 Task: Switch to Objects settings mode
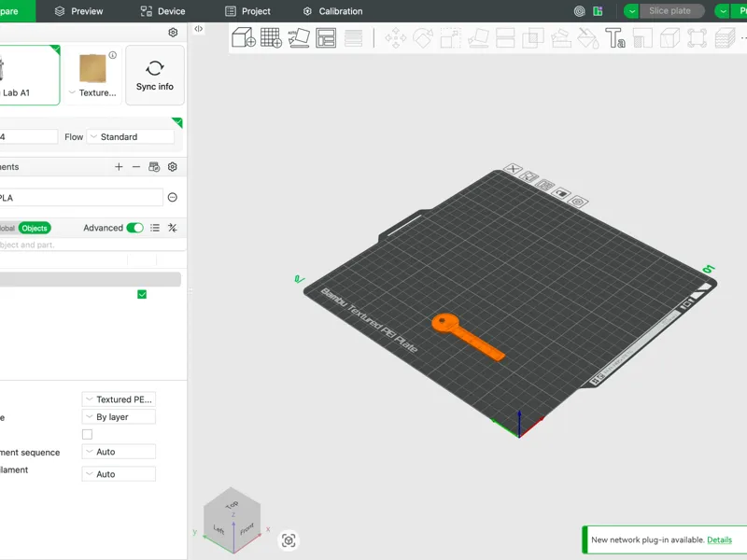35,228
